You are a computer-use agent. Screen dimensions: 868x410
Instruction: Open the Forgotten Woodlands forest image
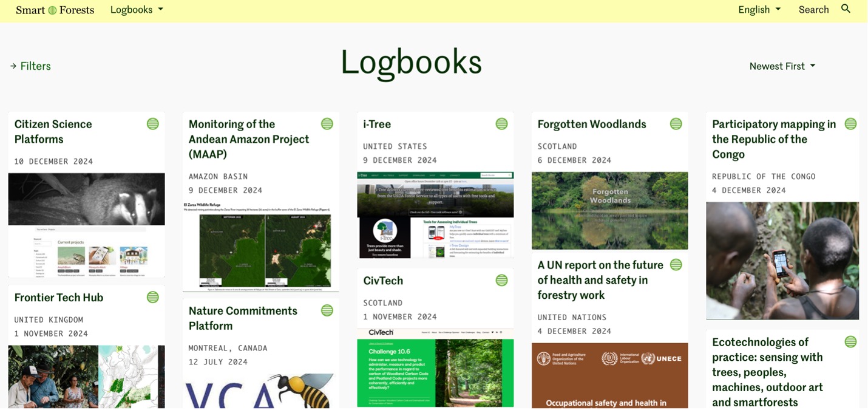tap(609, 210)
